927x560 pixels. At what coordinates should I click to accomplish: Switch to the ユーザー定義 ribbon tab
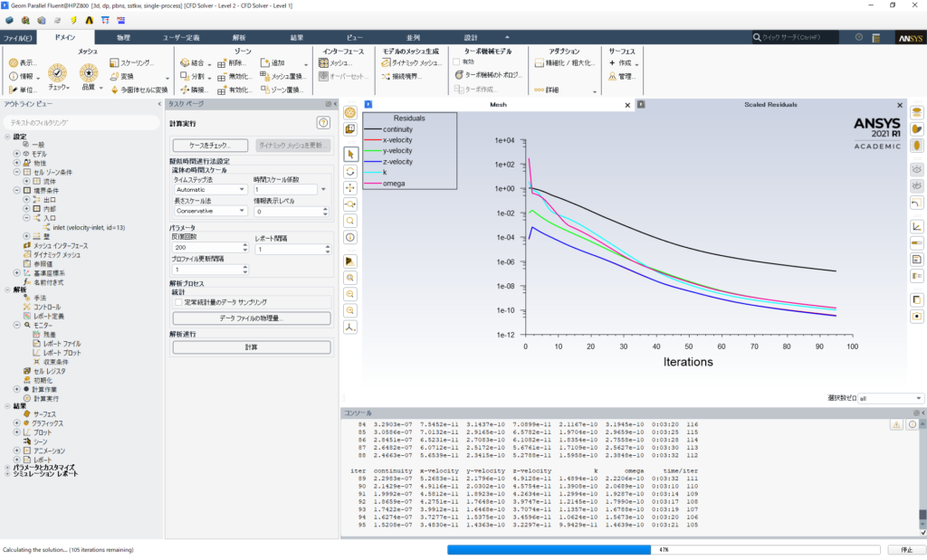181,37
